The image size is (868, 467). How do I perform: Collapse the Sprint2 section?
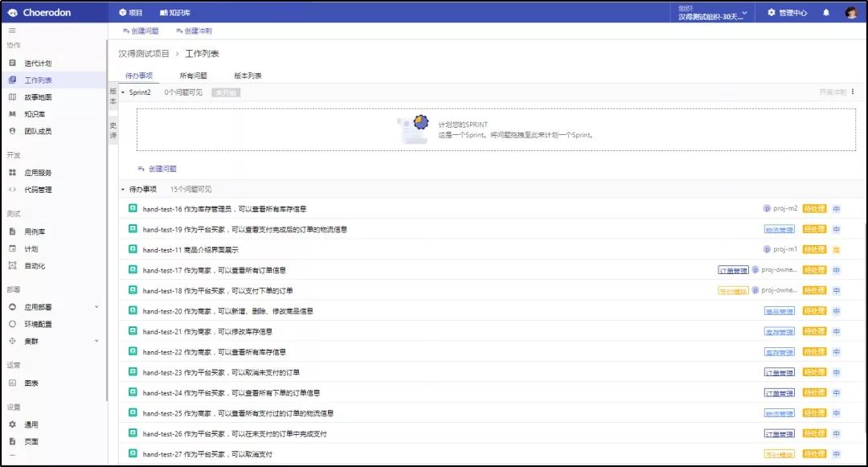coord(123,92)
